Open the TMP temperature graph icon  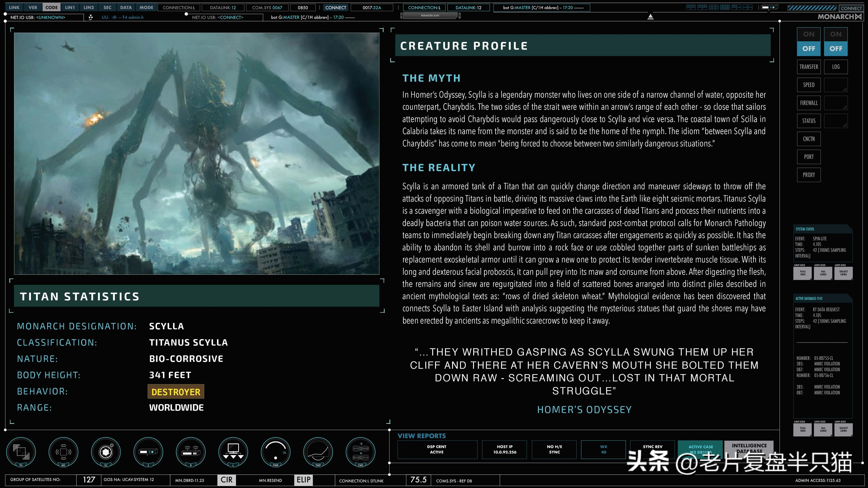click(x=318, y=452)
